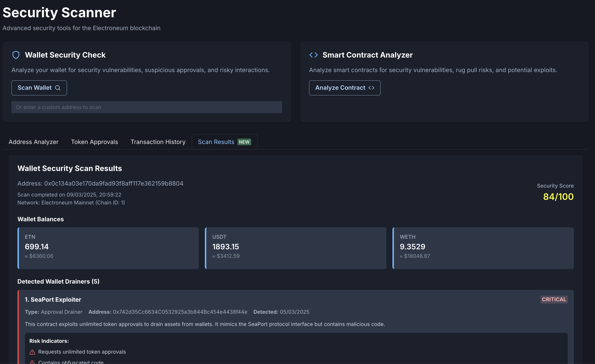The image size is (595, 364).
Task: Select the Scan Results tab
Action: click(216, 142)
